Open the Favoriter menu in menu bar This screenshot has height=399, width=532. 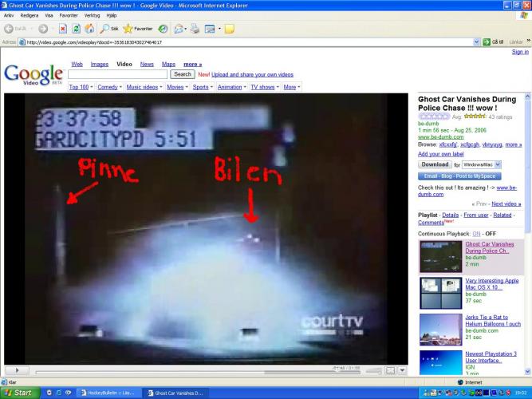coord(69,16)
